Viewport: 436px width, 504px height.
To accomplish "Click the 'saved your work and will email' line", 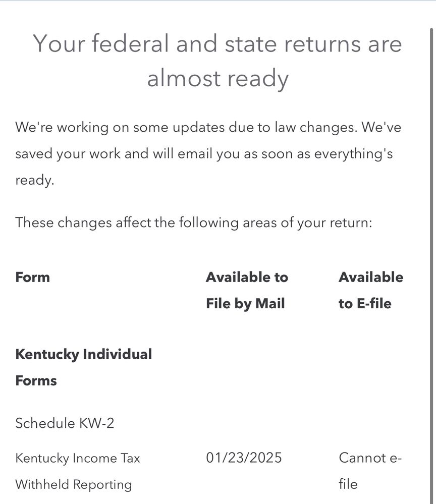I will coord(204,154).
